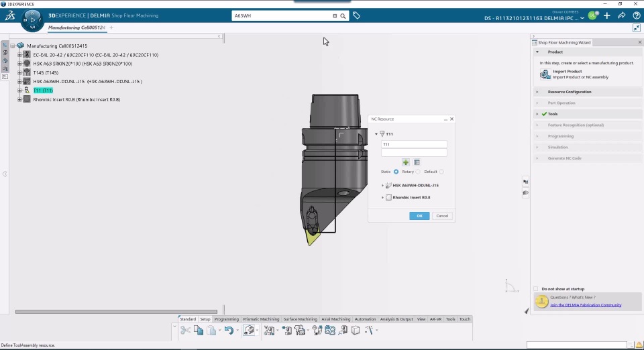Add a new tab with plus button
Screen dimensions: 644x350
tap(111, 27)
